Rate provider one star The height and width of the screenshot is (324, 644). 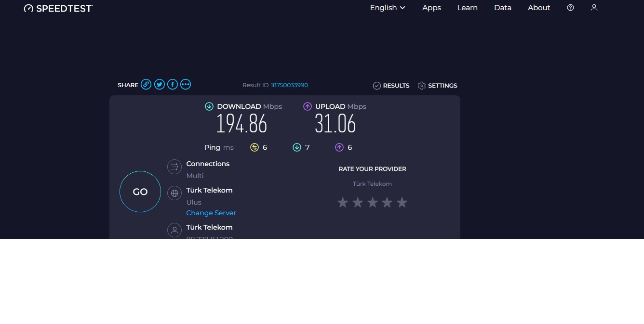click(x=343, y=202)
